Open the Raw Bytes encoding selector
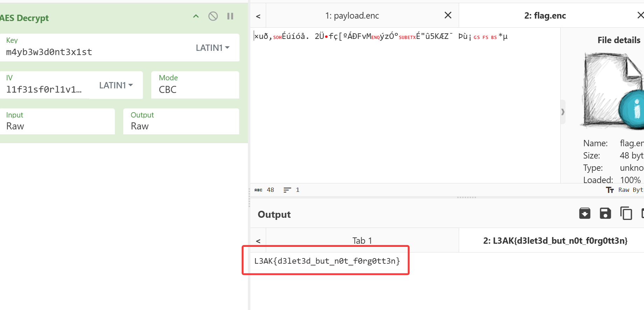 [x=625, y=190]
